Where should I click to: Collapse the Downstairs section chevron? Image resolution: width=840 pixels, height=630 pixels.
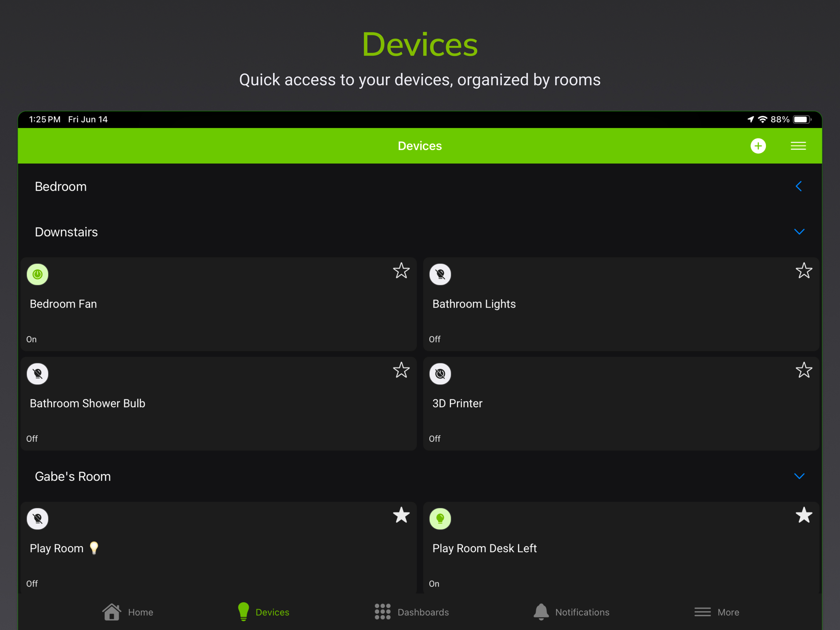click(x=799, y=232)
